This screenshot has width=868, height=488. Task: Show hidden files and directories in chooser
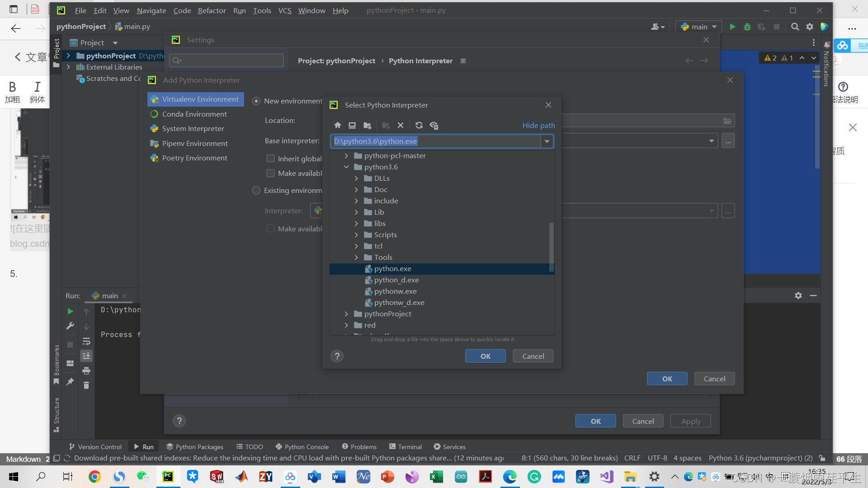pos(434,125)
